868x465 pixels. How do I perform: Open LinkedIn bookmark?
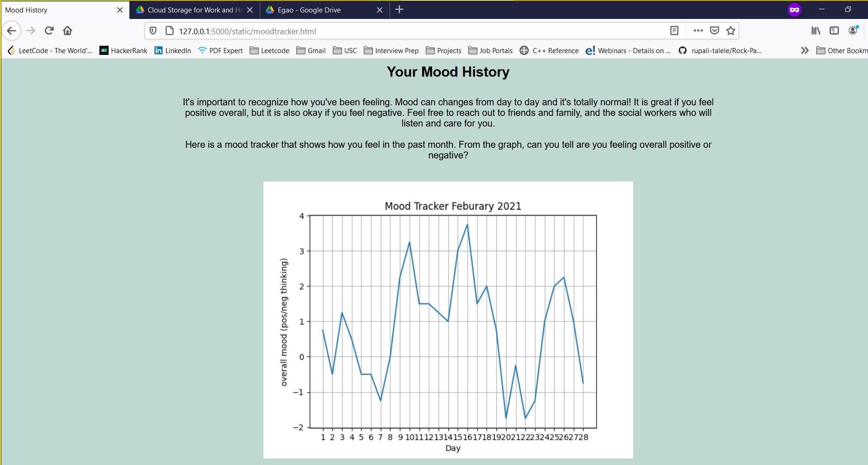pos(172,51)
